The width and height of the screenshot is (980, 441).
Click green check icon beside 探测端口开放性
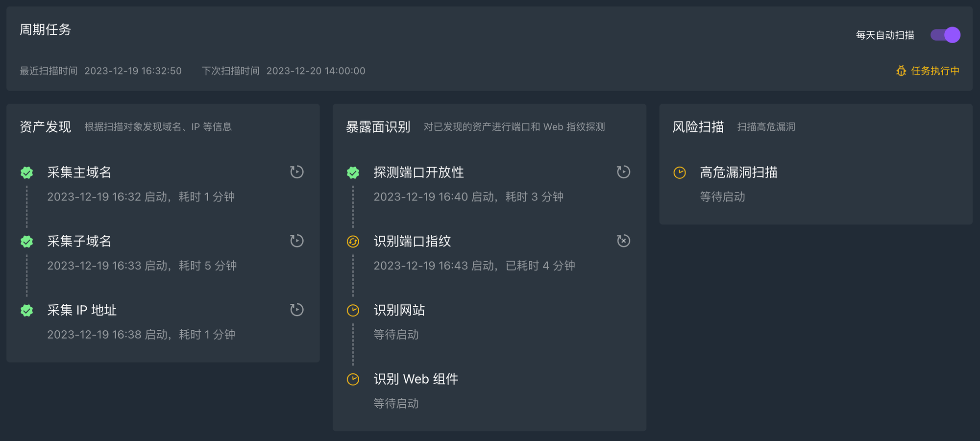(x=353, y=172)
